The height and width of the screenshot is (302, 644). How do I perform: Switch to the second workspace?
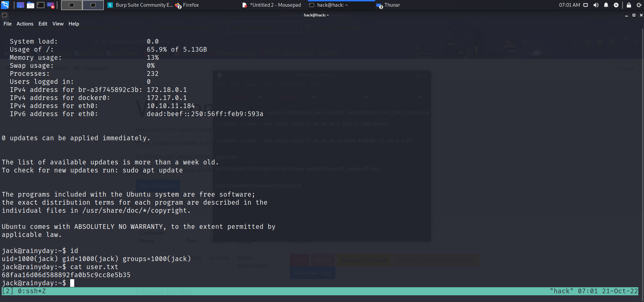point(93,5)
